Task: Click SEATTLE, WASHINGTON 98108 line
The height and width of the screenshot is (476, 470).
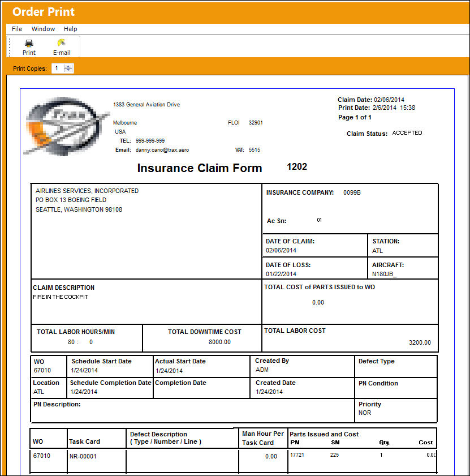Action: pos(79,210)
